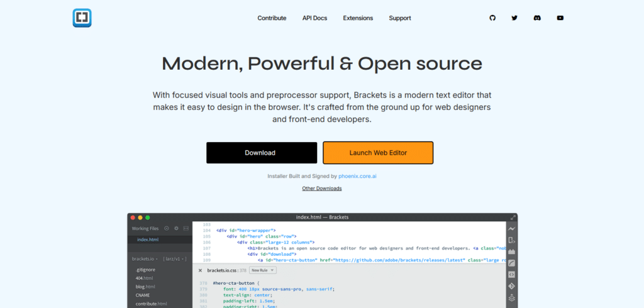Image resolution: width=644 pixels, height=308 pixels.
Task: Open 404.html in the file tree
Action: (145, 278)
